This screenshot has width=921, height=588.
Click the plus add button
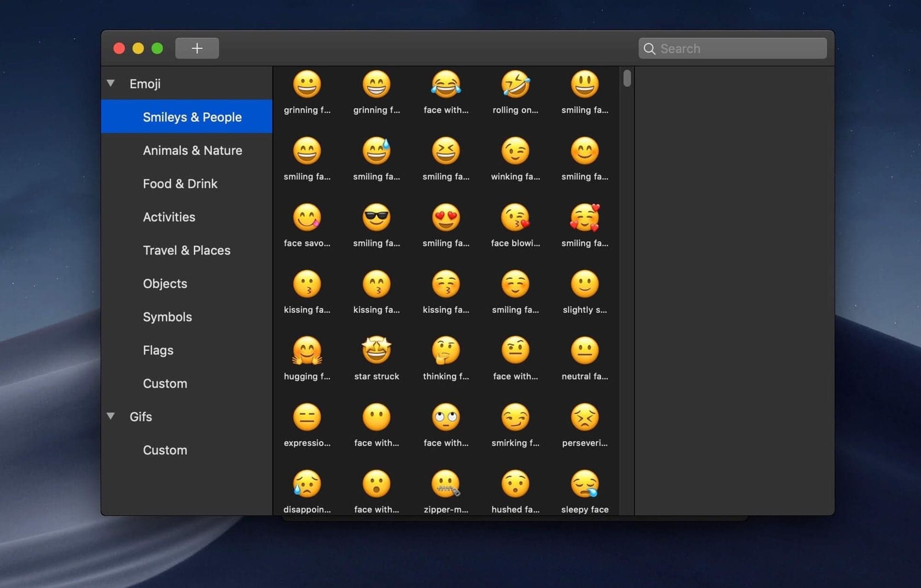point(197,48)
